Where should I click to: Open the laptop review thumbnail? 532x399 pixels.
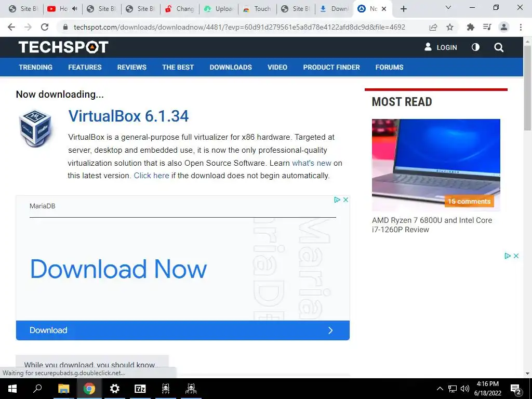coord(436,165)
